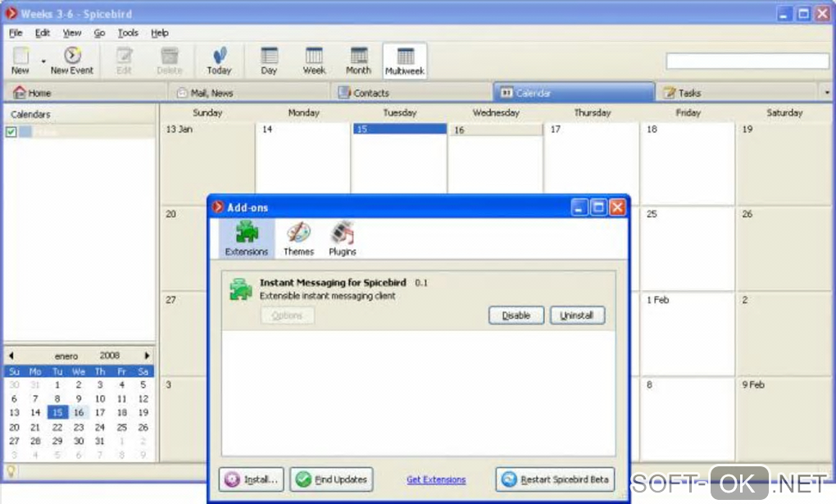836x504 pixels.
Task: Click the calendar color swatch in list
Action: point(25,132)
